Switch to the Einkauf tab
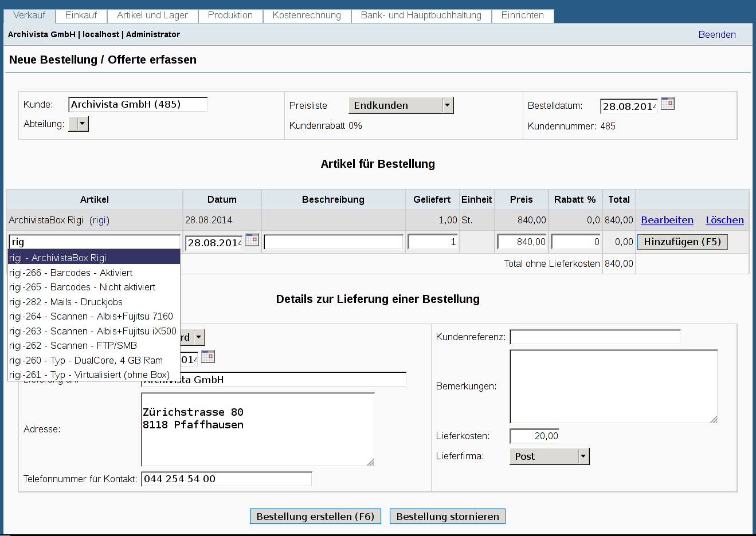This screenshot has width=756, height=536. click(81, 15)
